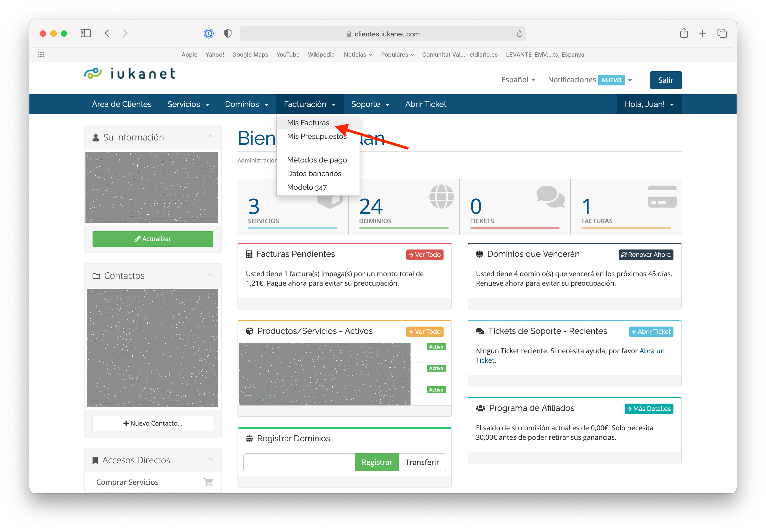
Task: Open the Comprar Servicios shortcut
Action: 153,482
